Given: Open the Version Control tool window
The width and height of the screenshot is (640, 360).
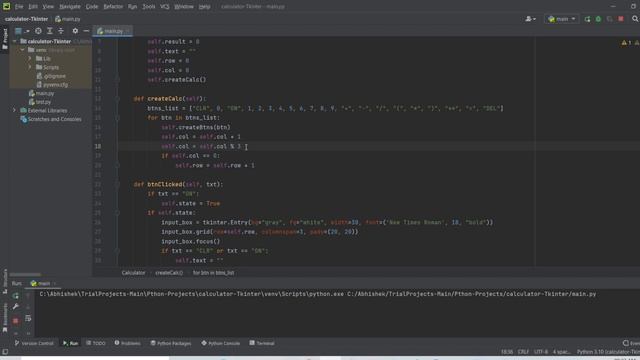Looking at the screenshot, I should tap(34, 343).
